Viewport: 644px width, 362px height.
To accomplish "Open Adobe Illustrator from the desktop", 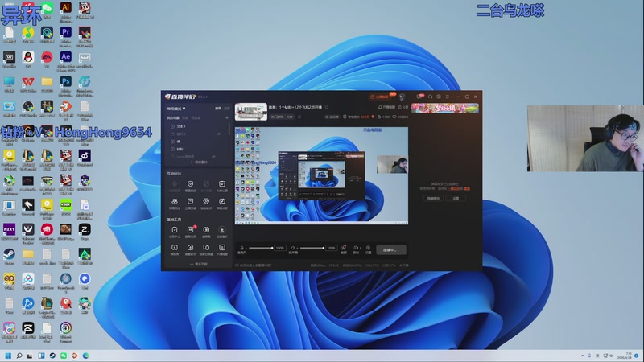I will tap(66, 8).
